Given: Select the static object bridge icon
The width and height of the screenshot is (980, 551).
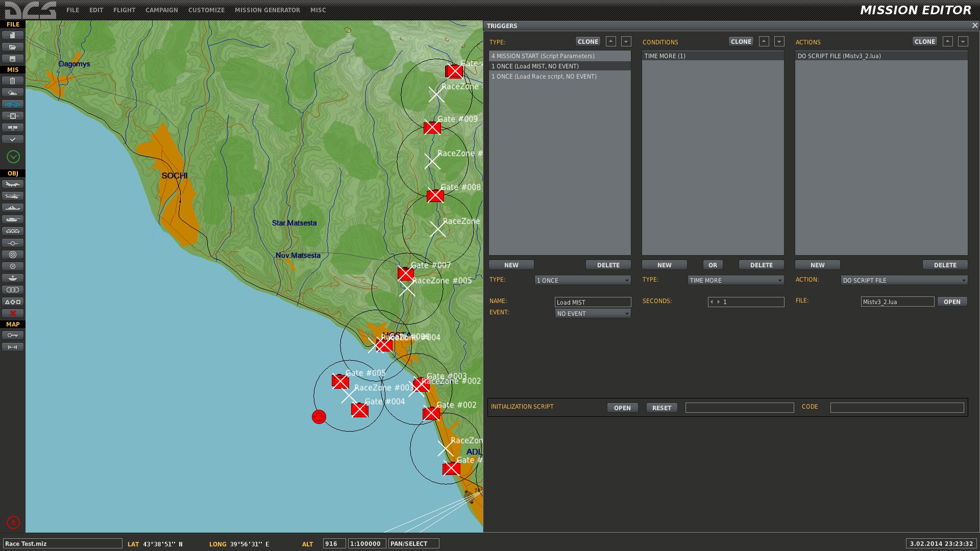Looking at the screenshot, I should coord(13,231).
